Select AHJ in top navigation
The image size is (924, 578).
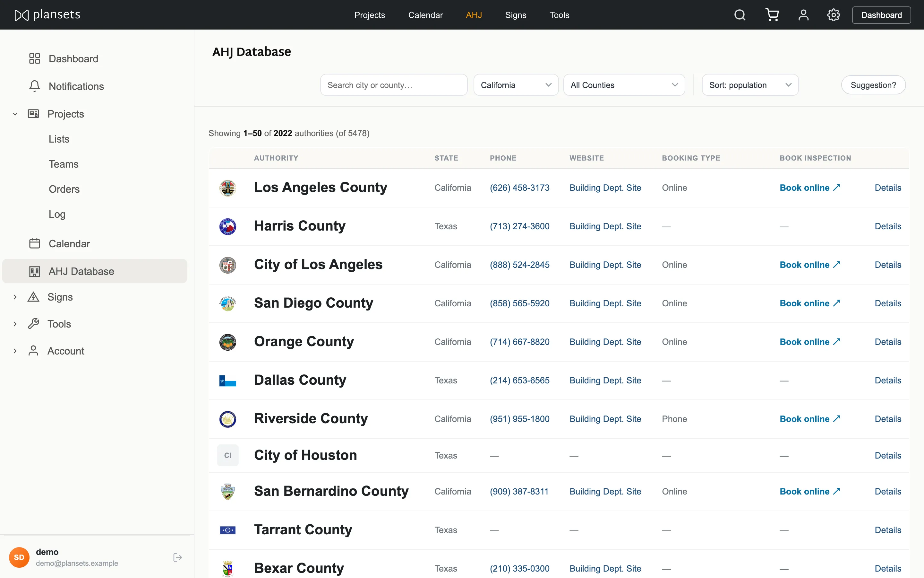click(x=474, y=15)
